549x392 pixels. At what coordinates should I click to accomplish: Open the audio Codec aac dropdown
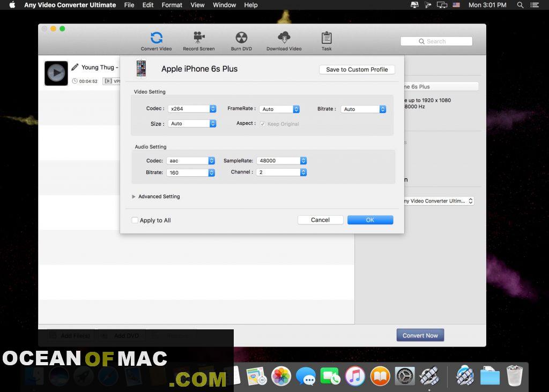[190, 161]
